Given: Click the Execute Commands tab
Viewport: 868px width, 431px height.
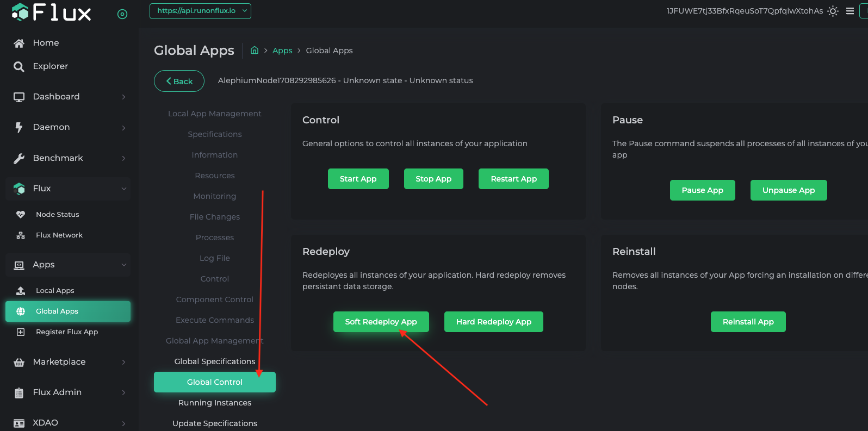Looking at the screenshot, I should pos(215,320).
